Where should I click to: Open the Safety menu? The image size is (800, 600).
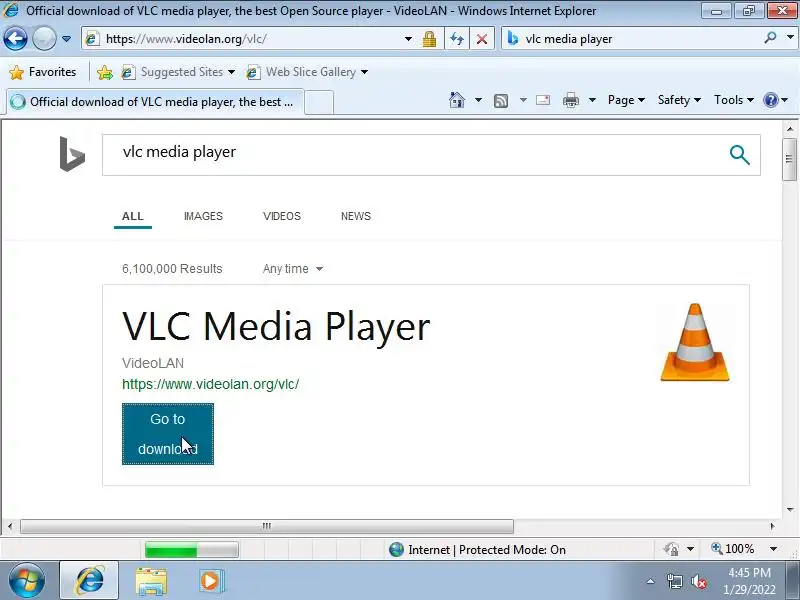click(679, 100)
